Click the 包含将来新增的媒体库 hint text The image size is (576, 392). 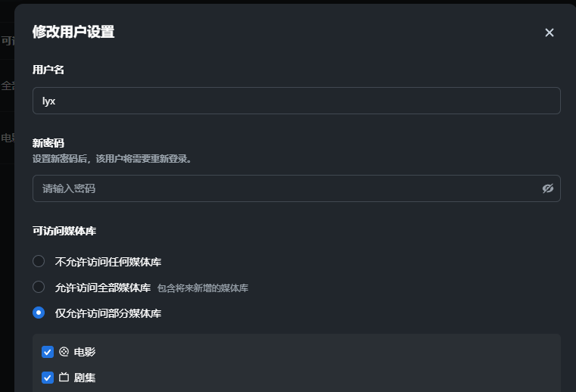[x=203, y=288]
